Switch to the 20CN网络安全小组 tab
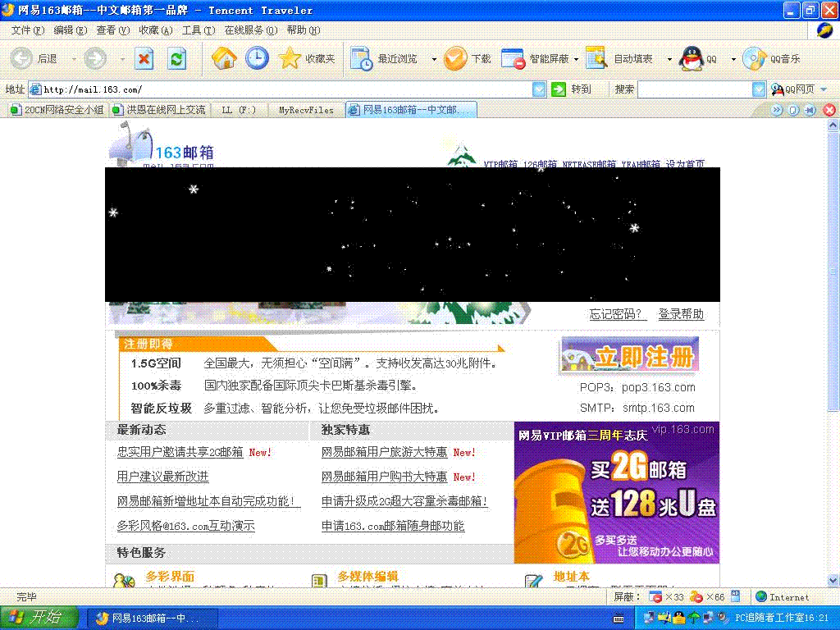 point(57,110)
